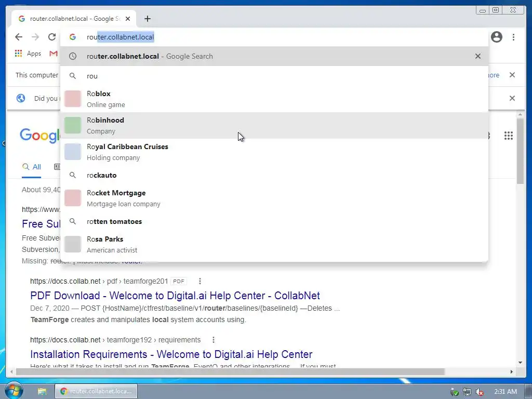Click the taskbar clock showing 2:31 AM
This screenshot has height=399, width=532.
(x=506, y=392)
